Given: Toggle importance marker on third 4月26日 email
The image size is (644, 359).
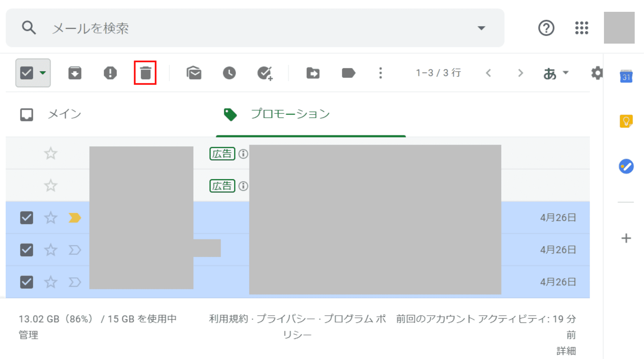Looking at the screenshot, I should coord(75,282).
